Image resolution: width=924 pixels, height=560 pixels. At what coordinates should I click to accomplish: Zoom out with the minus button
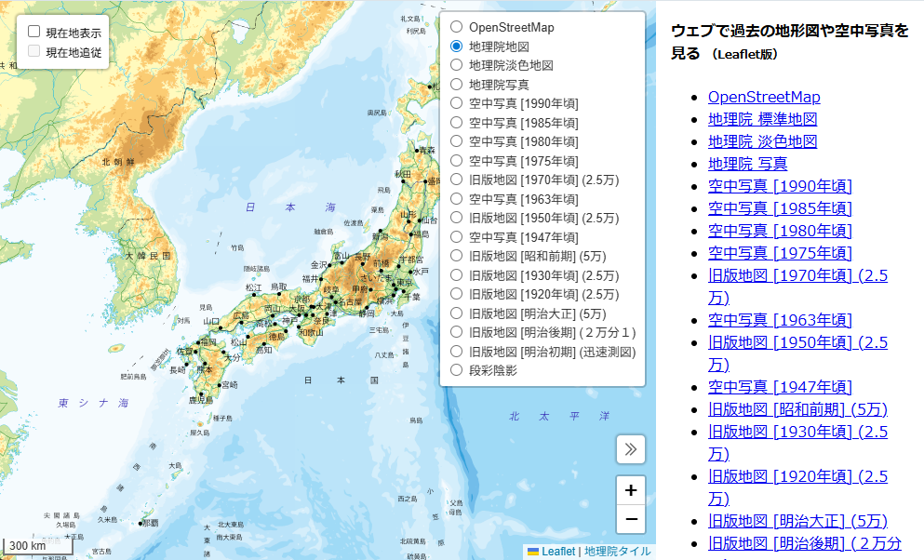click(x=631, y=519)
